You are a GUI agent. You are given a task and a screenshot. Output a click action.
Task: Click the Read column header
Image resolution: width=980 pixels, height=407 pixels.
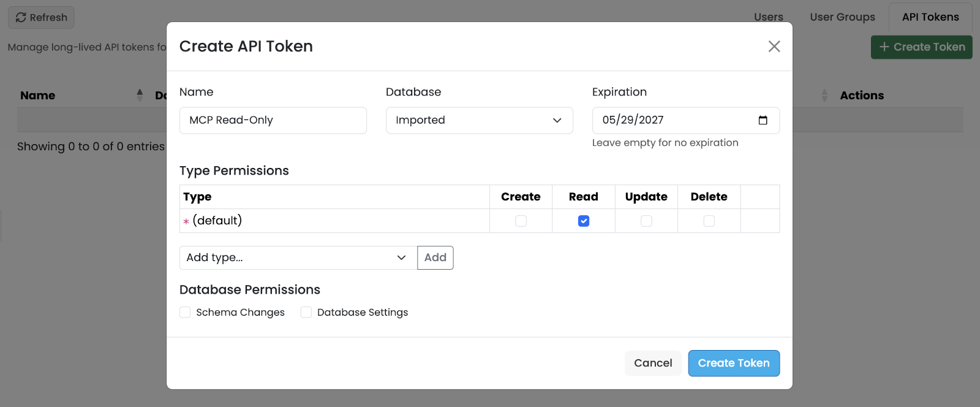click(584, 197)
